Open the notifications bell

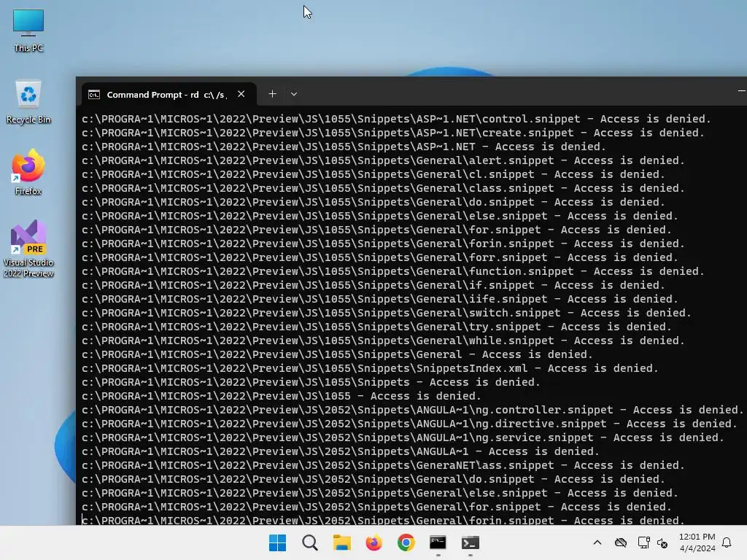click(727, 542)
